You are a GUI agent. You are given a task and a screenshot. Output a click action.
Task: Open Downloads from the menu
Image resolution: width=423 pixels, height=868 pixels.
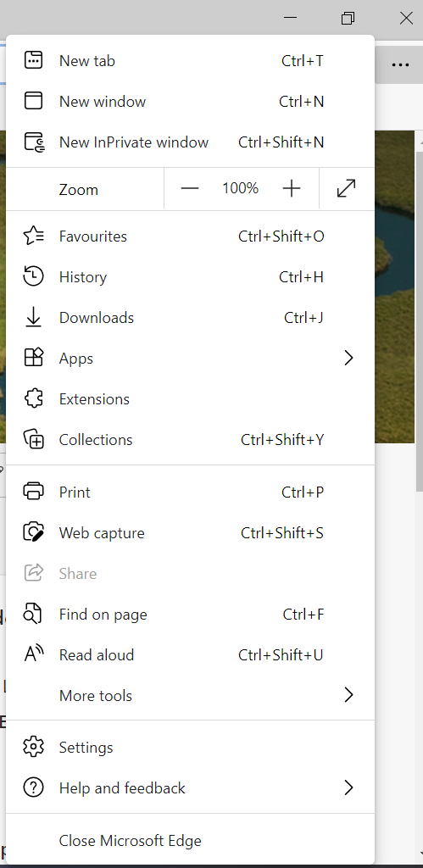coord(190,318)
